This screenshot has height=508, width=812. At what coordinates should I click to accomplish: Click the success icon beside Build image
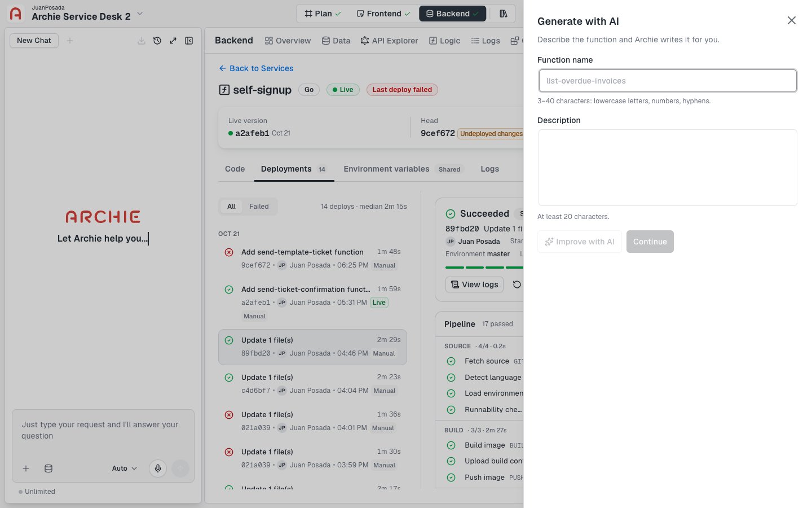[x=451, y=445]
